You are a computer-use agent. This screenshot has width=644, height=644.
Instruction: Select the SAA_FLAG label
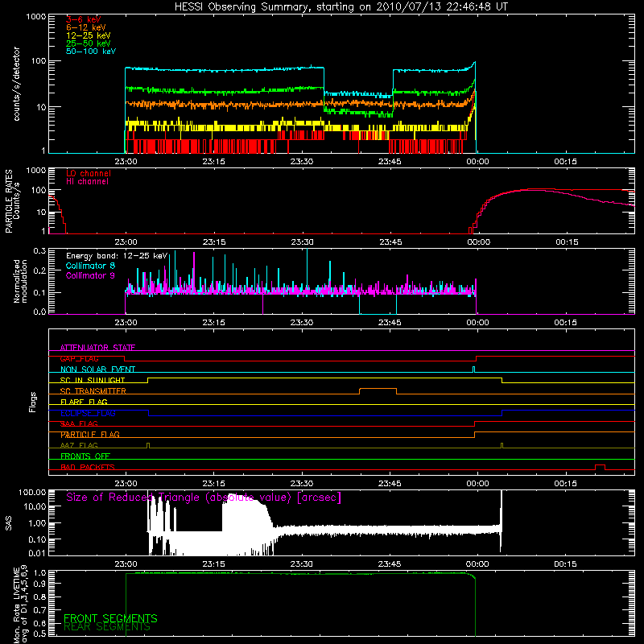pos(79,424)
